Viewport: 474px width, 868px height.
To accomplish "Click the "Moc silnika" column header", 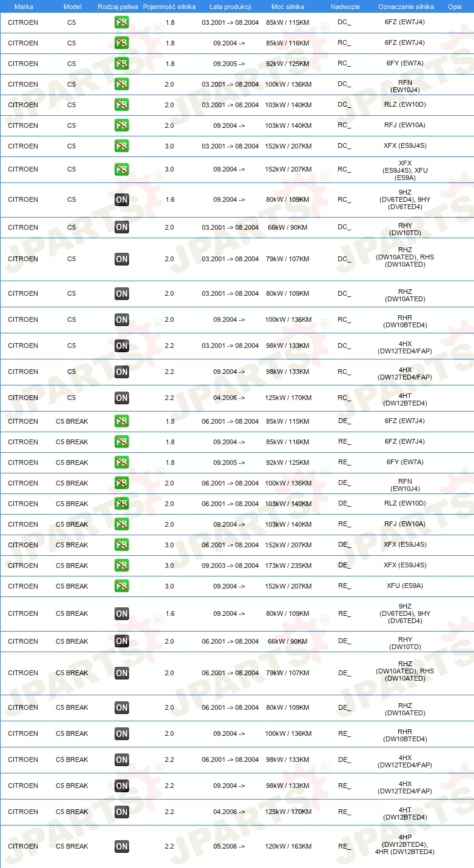I will pyautogui.click(x=288, y=7).
